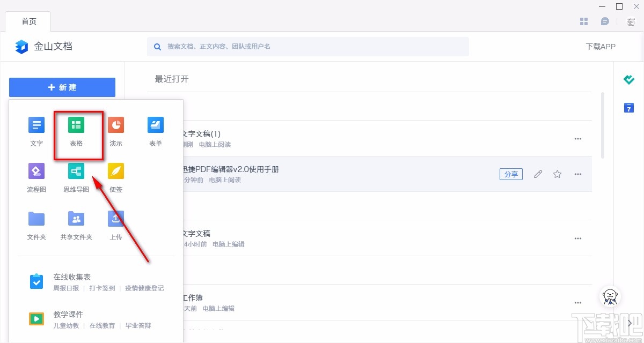
Task: Open the 在线收集表 collection form icon
Action: click(36, 280)
